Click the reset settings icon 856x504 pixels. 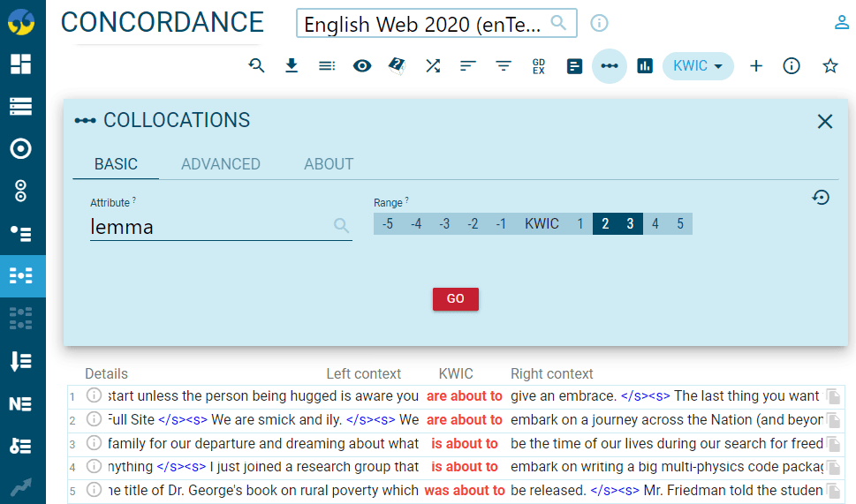[x=821, y=198]
